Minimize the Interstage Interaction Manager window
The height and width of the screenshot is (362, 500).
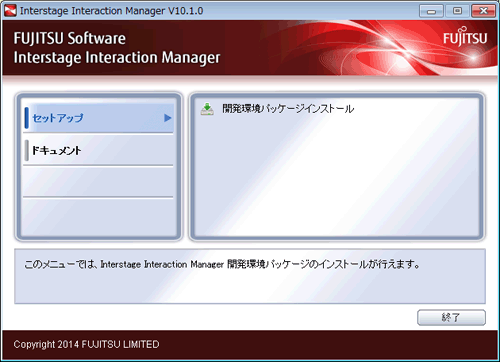click(431, 11)
